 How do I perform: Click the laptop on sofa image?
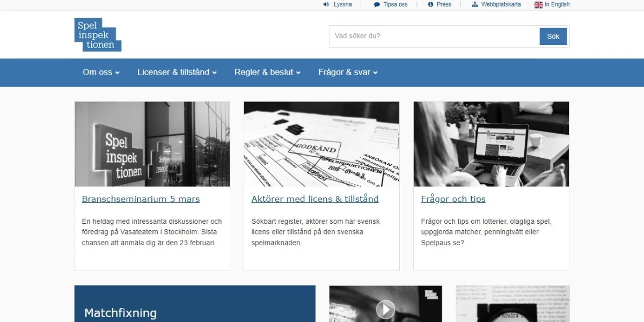(x=491, y=144)
